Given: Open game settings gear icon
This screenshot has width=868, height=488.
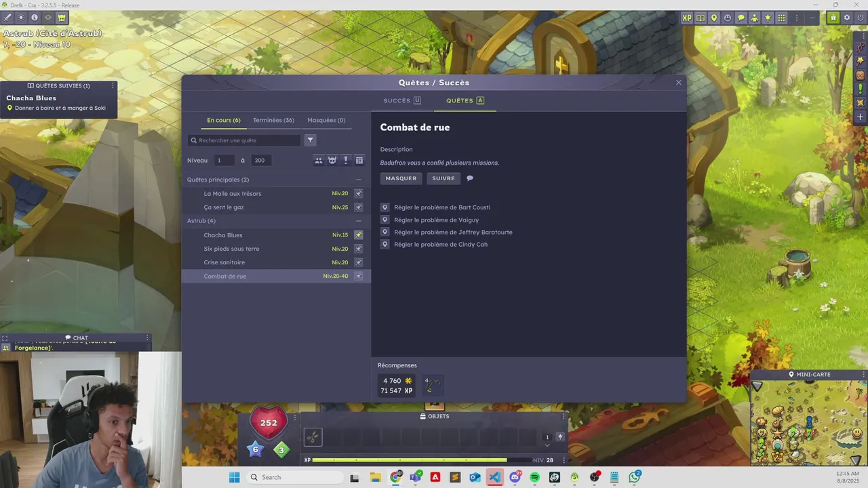Looking at the screenshot, I should pyautogui.click(x=847, y=18).
